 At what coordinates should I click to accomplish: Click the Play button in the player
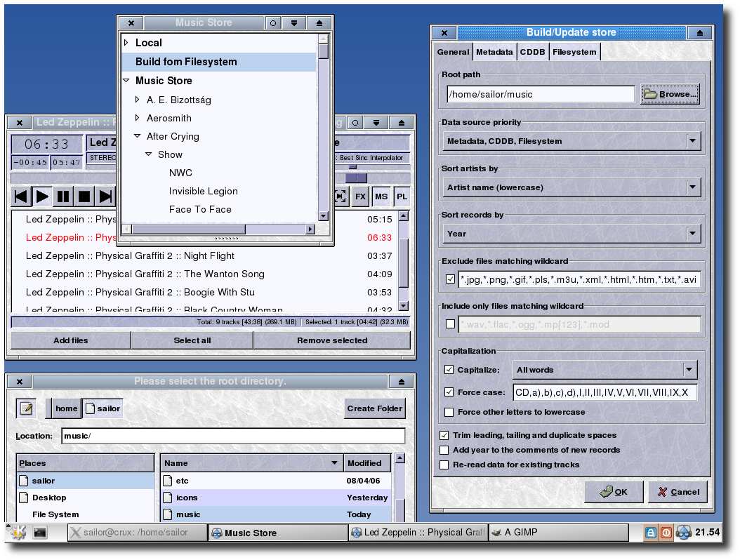pyautogui.click(x=42, y=196)
